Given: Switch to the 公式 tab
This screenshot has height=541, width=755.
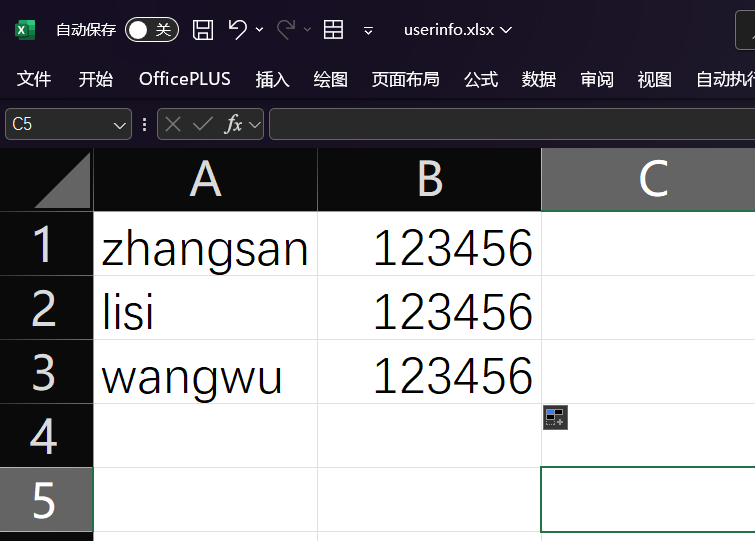Looking at the screenshot, I should tap(481, 79).
